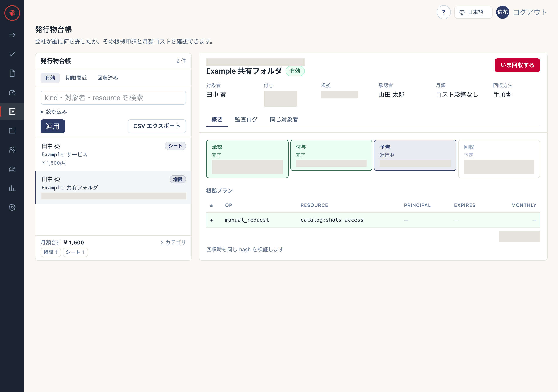The width and height of the screenshot is (558, 392).
Task: Click the ¥1,500/月 price under Example サービス
Action: [54, 163]
